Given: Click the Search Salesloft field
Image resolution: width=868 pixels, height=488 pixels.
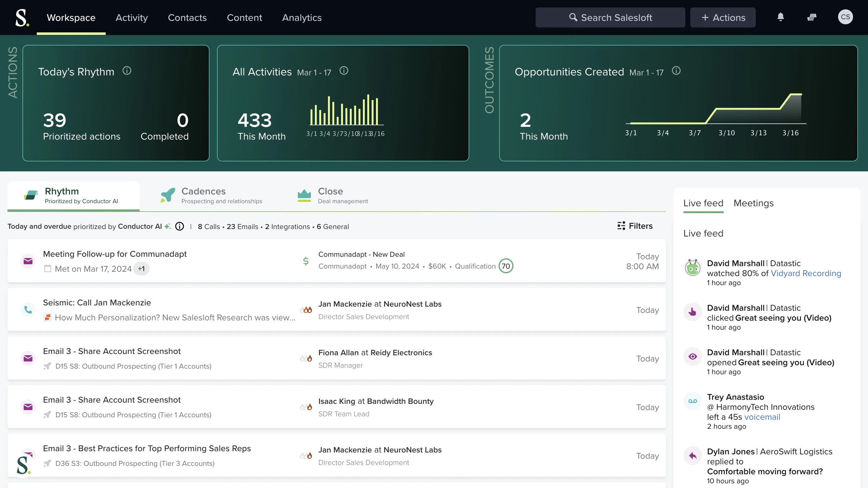Looking at the screenshot, I should pyautogui.click(x=610, y=17).
